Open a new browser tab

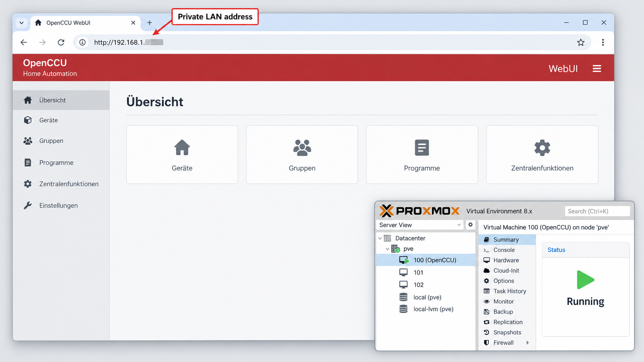149,23
